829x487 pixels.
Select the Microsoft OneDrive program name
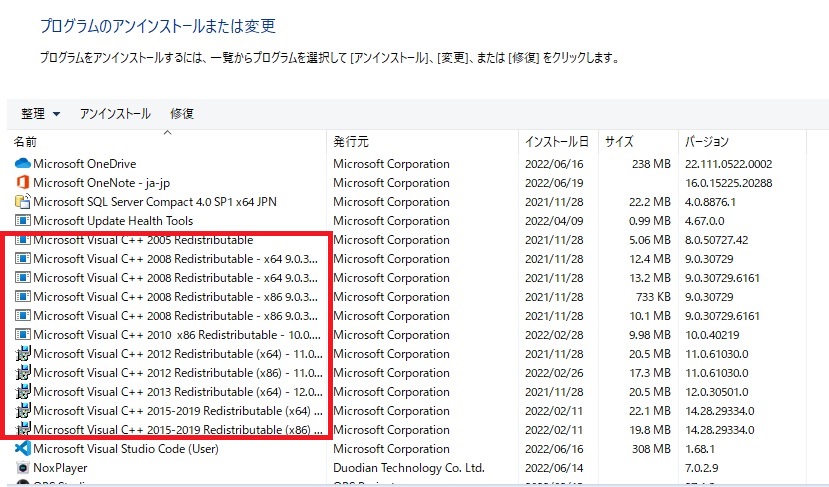tap(85, 163)
